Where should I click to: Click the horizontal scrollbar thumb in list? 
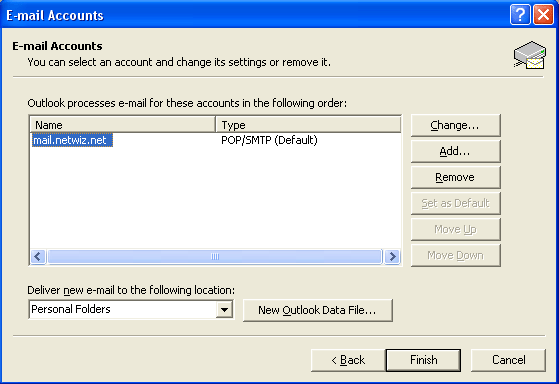[x=215, y=256]
